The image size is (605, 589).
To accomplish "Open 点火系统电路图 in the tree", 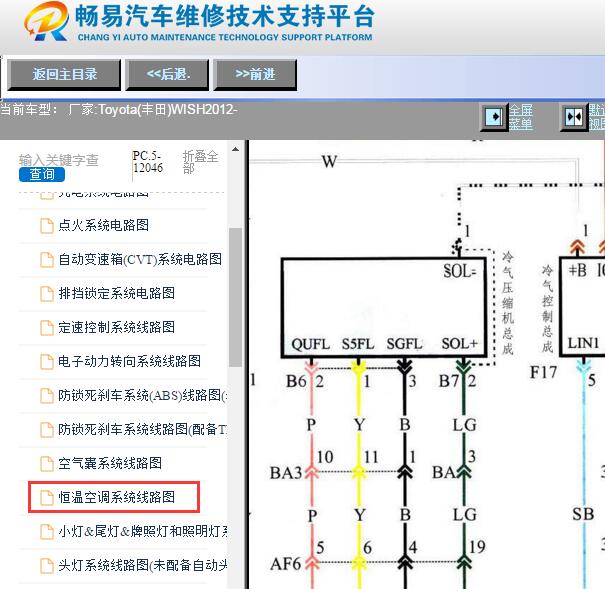I will (x=103, y=225).
